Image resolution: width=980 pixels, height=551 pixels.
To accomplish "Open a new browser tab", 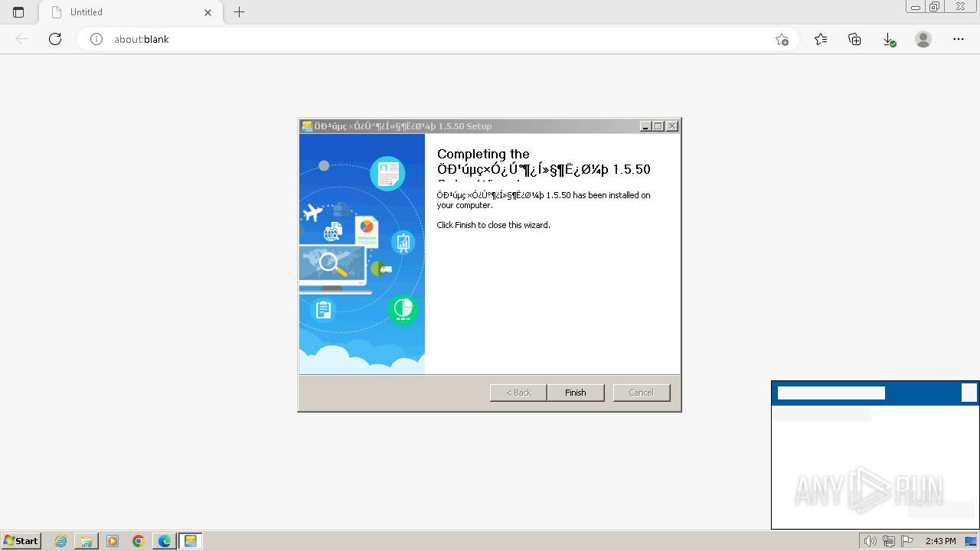I will coord(240,12).
